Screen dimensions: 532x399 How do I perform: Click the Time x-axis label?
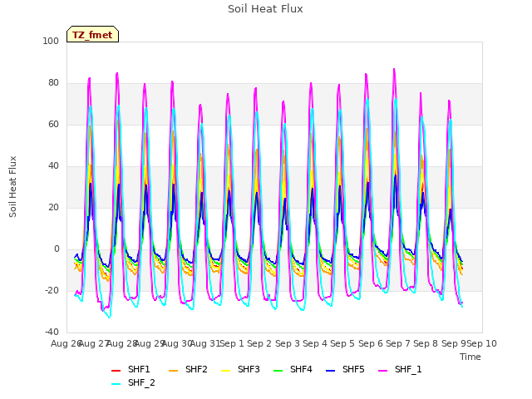point(470,357)
